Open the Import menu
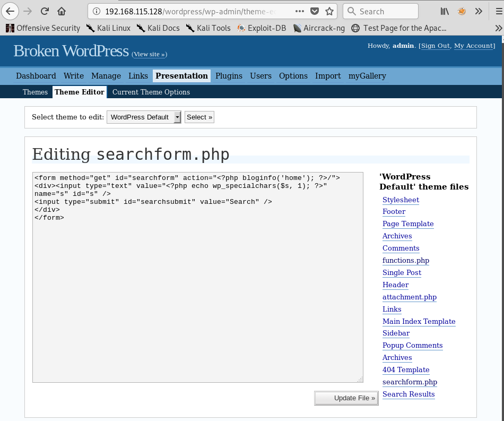 point(328,76)
